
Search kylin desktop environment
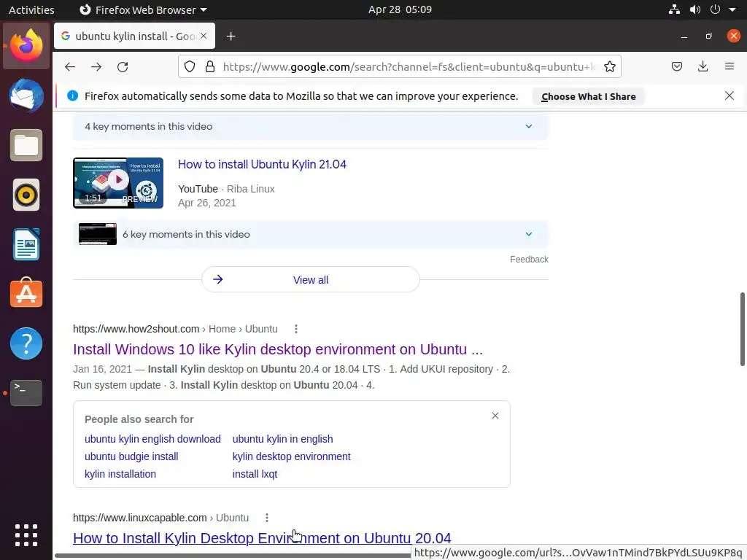click(292, 456)
